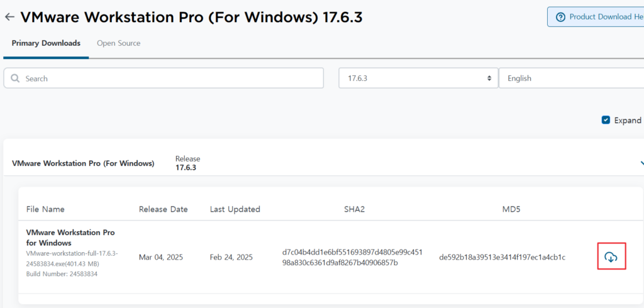The height and width of the screenshot is (308, 644).
Task: Select the SHA2 hash starting d7c04b4dd1e6
Action: (x=352, y=257)
